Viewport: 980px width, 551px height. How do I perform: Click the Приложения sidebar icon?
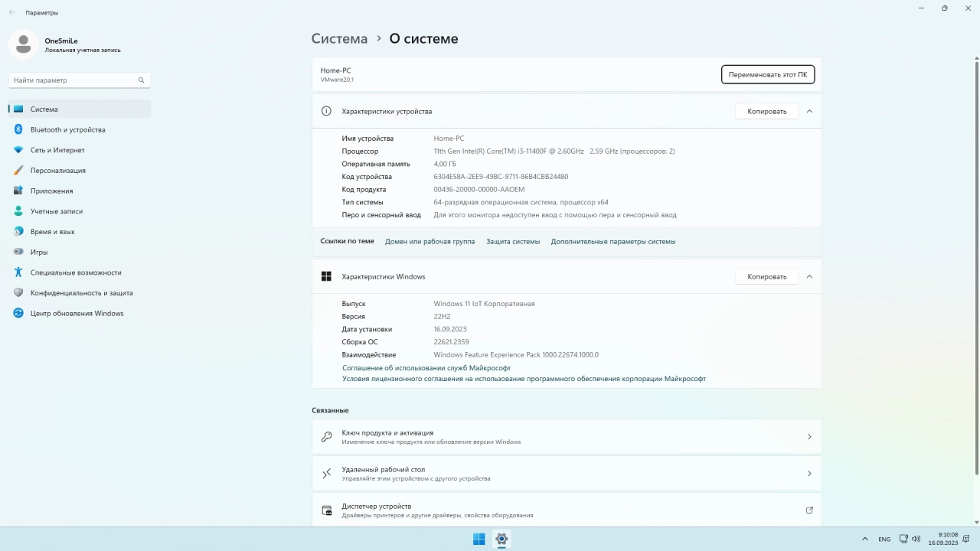(x=18, y=191)
